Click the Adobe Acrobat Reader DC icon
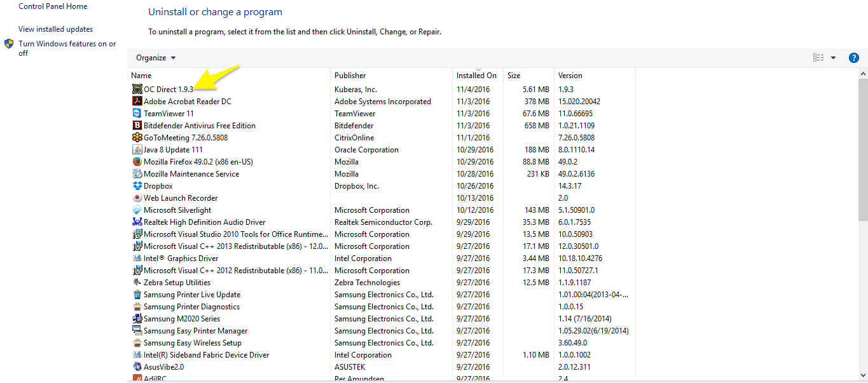This screenshot has height=383, width=868. click(137, 102)
